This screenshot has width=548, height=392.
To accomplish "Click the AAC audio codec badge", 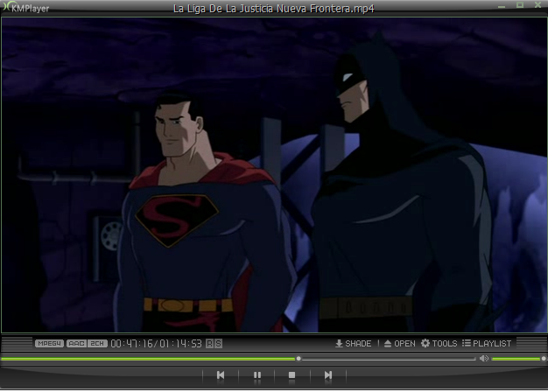I will [x=76, y=343].
